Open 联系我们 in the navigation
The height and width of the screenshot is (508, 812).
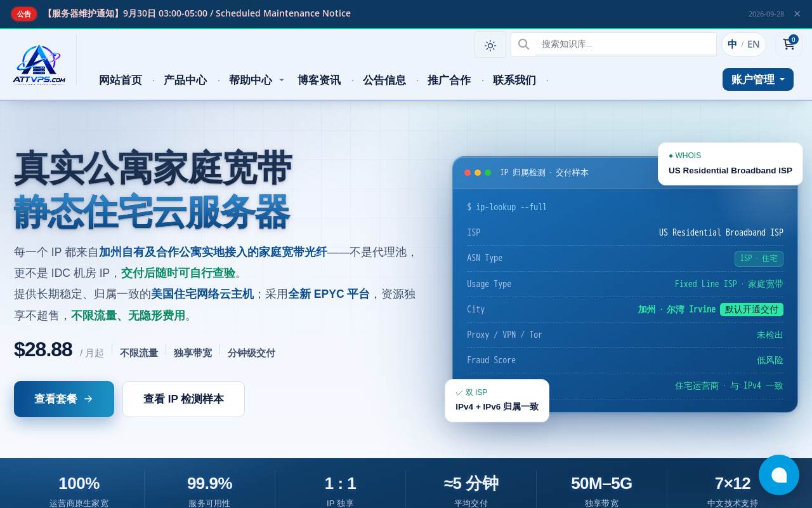[514, 80]
